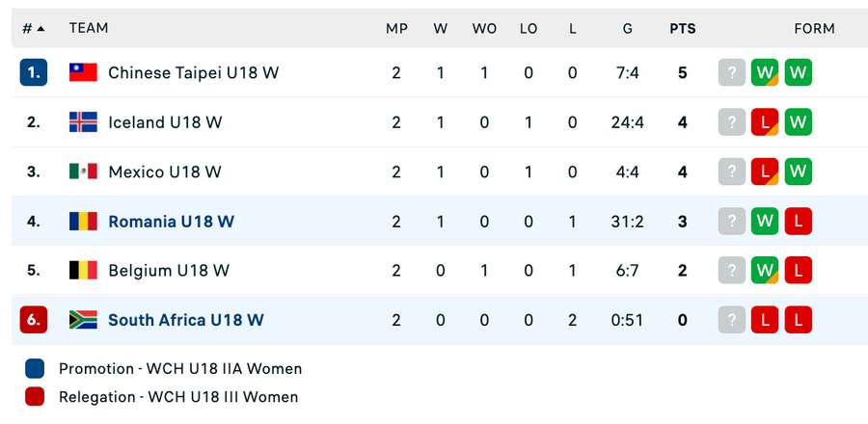Image resolution: width=868 pixels, height=424 pixels.
Task: Click the blue Promotion legend swatch
Action: coord(35,368)
